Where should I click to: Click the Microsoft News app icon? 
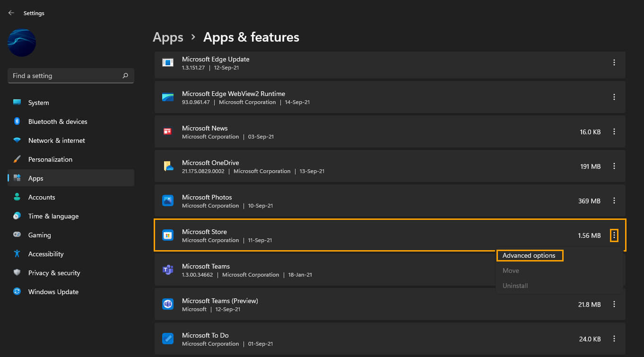(x=168, y=131)
